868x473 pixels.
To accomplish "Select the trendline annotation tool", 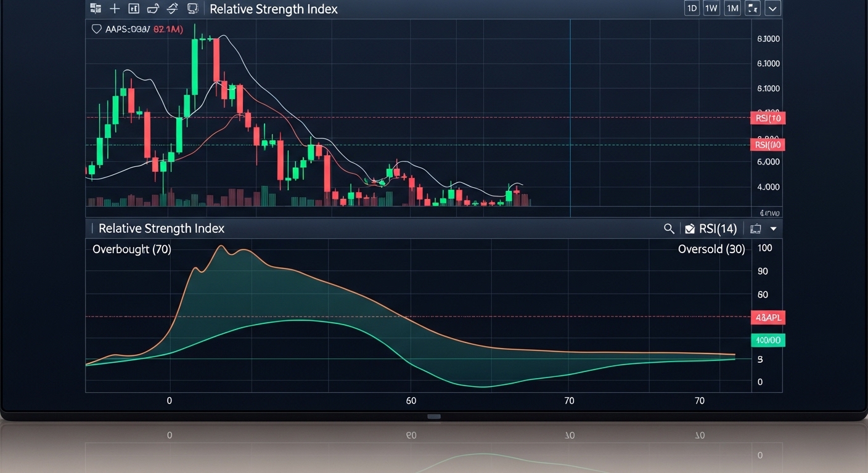I will point(173,9).
